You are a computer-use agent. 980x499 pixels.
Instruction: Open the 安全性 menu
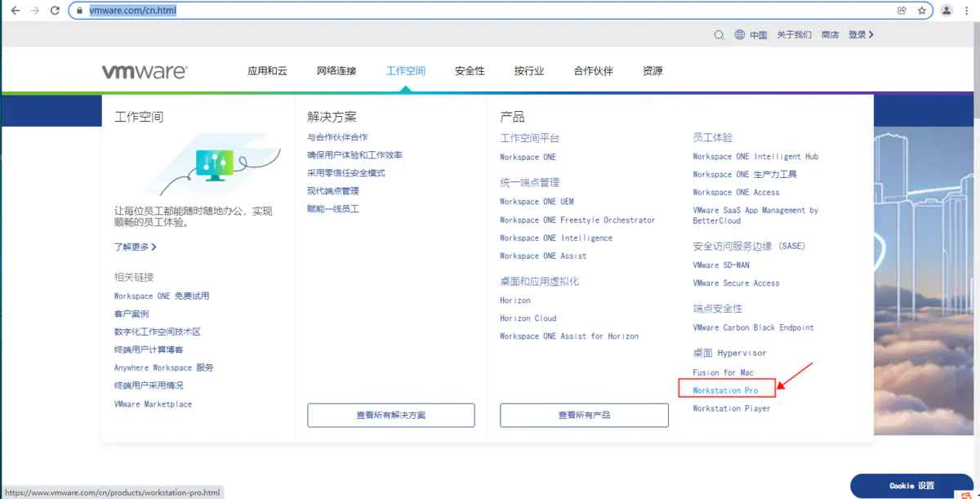pyautogui.click(x=470, y=71)
